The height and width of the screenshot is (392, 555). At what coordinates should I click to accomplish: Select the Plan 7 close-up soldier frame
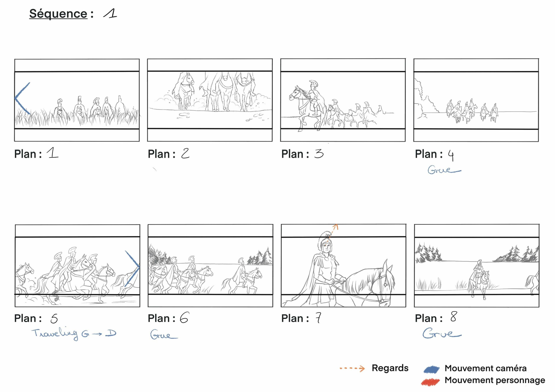coord(343,266)
